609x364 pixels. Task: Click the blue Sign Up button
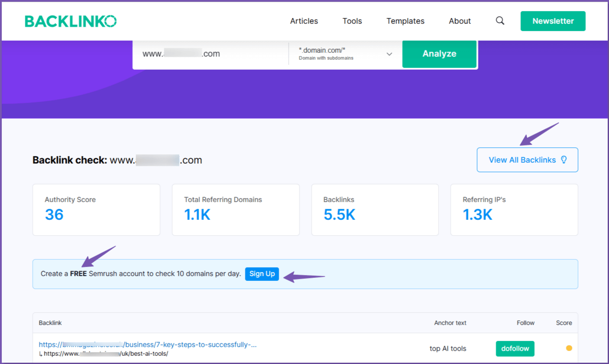(x=262, y=274)
